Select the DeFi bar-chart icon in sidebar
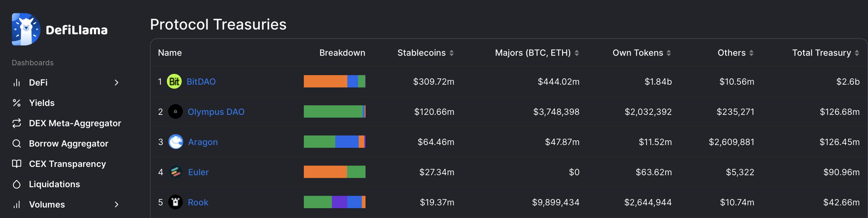The image size is (868, 218). coord(17,83)
